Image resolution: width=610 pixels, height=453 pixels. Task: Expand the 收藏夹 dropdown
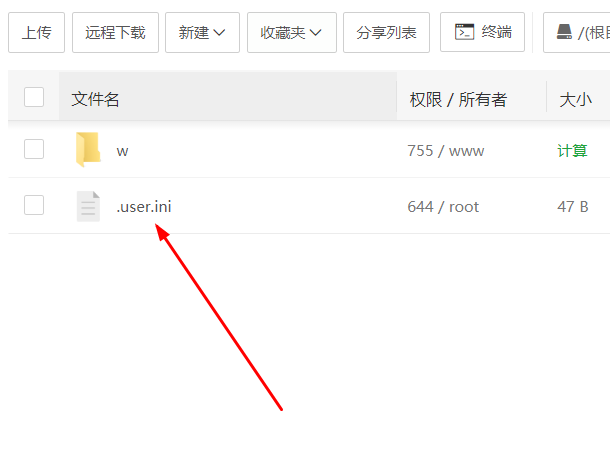pyautogui.click(x=292, y=32)
